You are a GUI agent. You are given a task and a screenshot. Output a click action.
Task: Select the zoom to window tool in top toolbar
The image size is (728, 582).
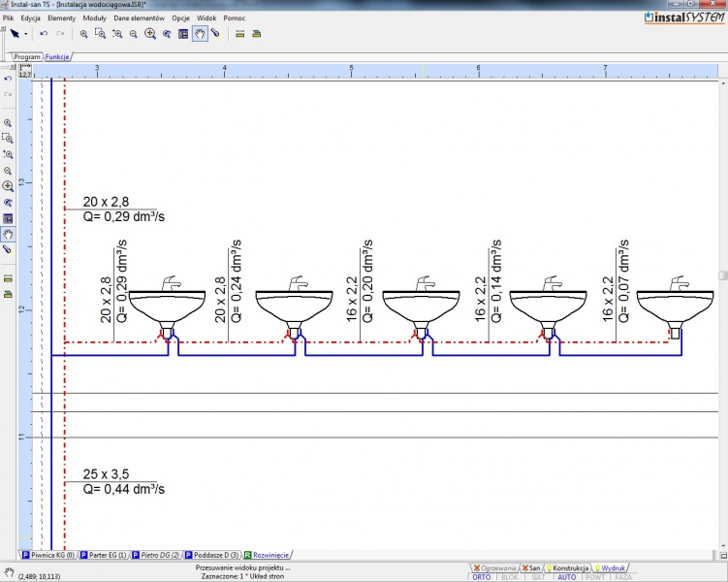[101, 34]
